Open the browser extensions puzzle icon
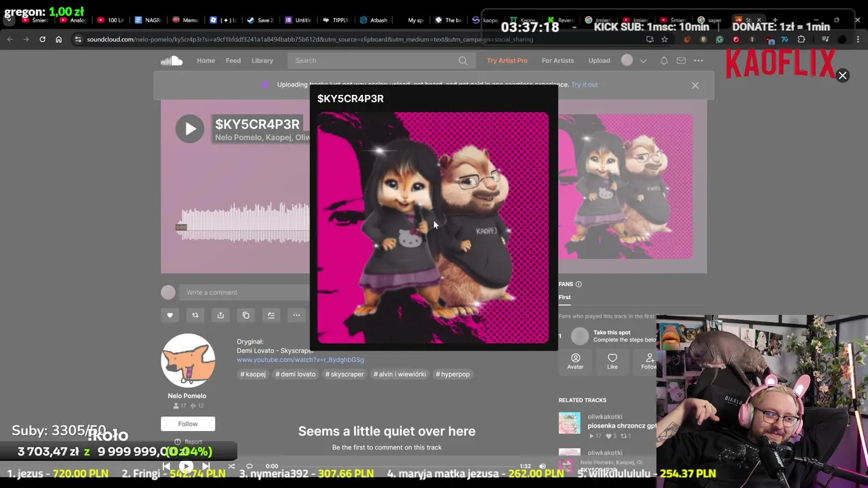This screenshot has width=868, height=488. click(x=801, y=39)
